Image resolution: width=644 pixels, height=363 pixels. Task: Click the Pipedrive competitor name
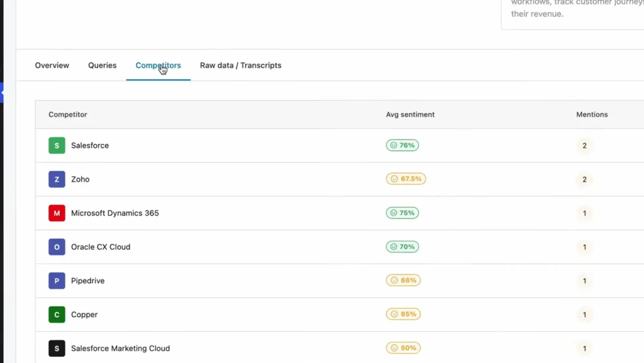pyautogui.click(x=88, y=281)
